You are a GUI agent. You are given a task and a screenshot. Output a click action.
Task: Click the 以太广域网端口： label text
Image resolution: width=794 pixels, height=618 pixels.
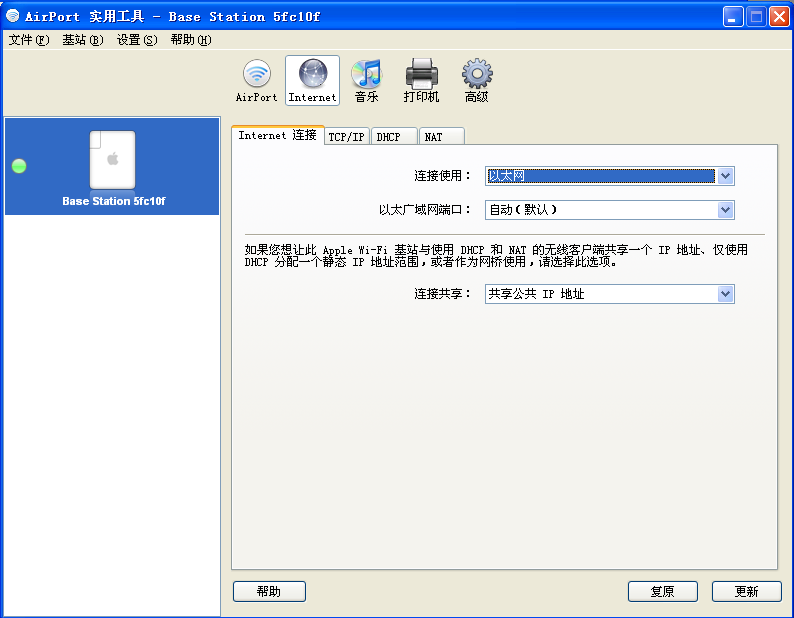(x=425, y=210)
